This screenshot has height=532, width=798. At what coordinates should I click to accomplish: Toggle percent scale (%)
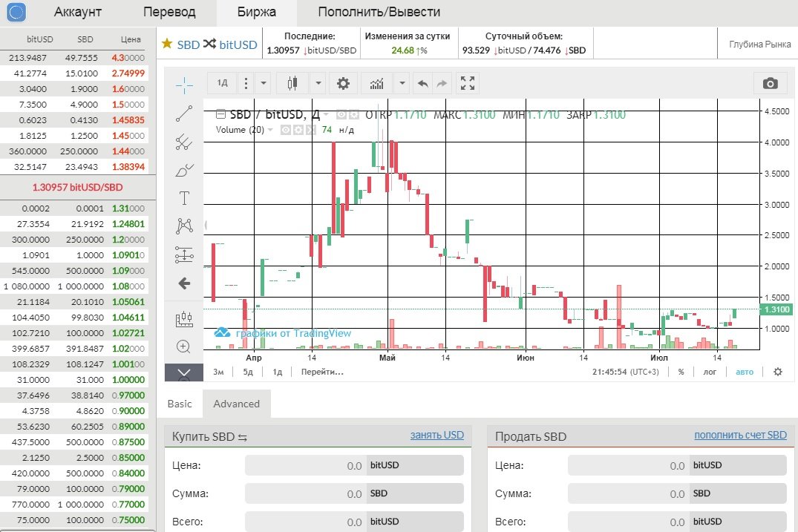pos(681,372)
